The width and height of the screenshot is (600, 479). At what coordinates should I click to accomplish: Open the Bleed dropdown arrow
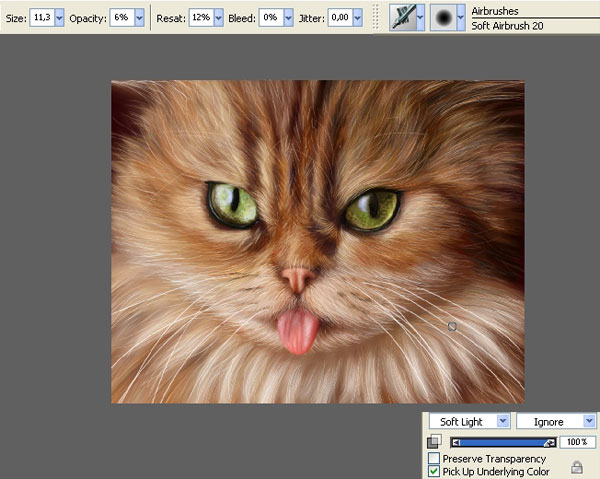(x=289, y=18)
